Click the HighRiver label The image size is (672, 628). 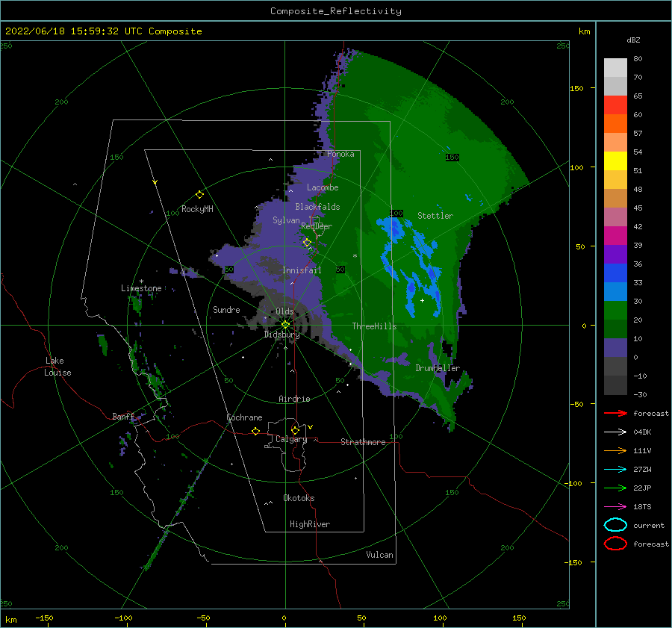tap(310, 524)
